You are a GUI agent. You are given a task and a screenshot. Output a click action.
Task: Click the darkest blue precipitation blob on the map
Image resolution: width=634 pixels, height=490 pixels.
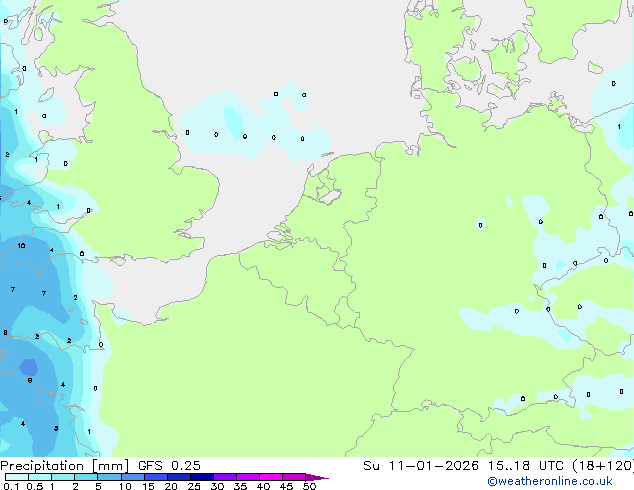(29, 368)
